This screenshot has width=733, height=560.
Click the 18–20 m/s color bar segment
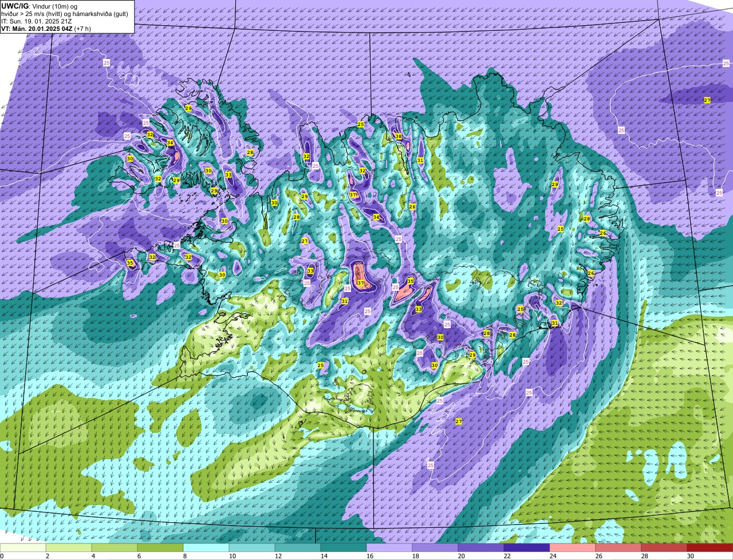(435, 548)
